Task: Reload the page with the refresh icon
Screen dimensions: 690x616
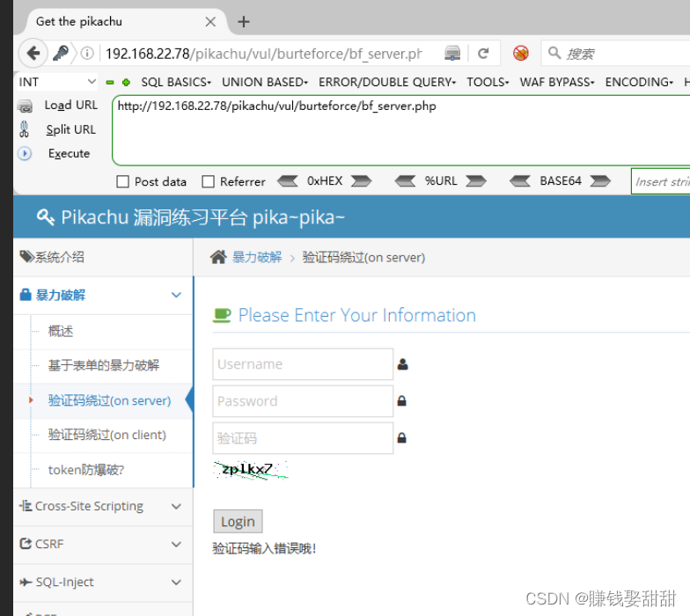Action: click(483, 53)
